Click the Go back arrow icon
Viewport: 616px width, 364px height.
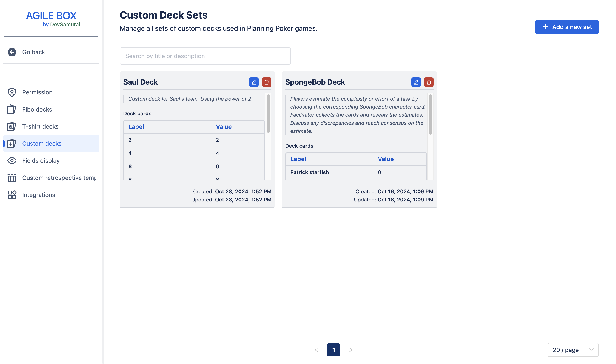pyautogui.click(x=12, y=52)
